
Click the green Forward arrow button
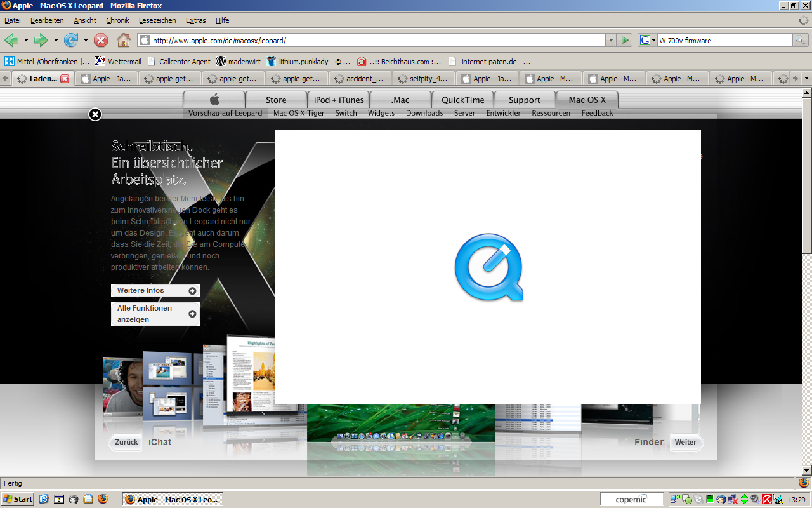(41, 40)
